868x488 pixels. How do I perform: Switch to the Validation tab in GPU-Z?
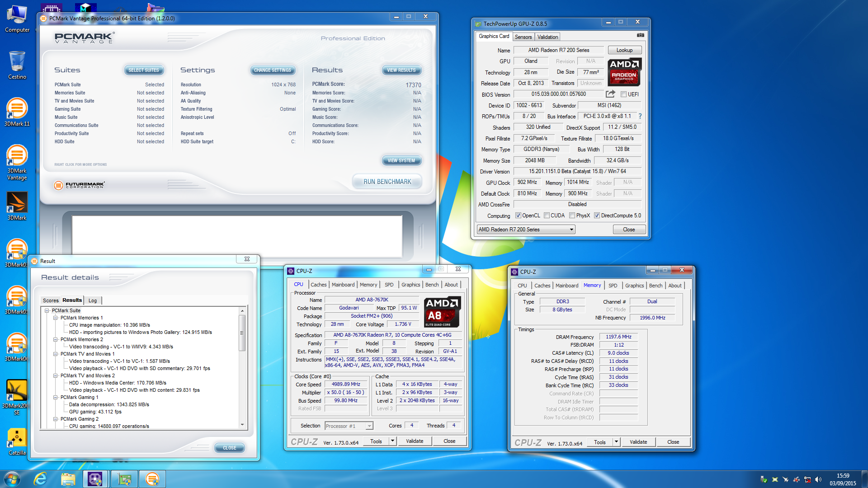tap(547, 37)
